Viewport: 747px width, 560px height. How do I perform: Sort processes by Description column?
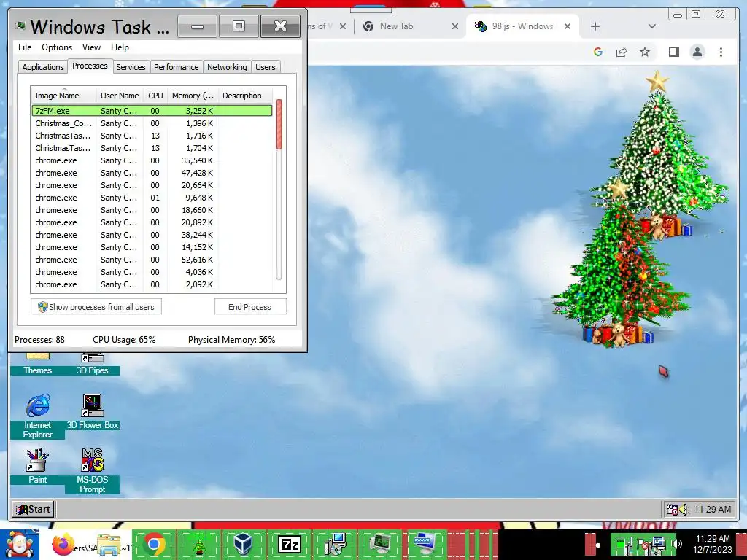(245, 96)
